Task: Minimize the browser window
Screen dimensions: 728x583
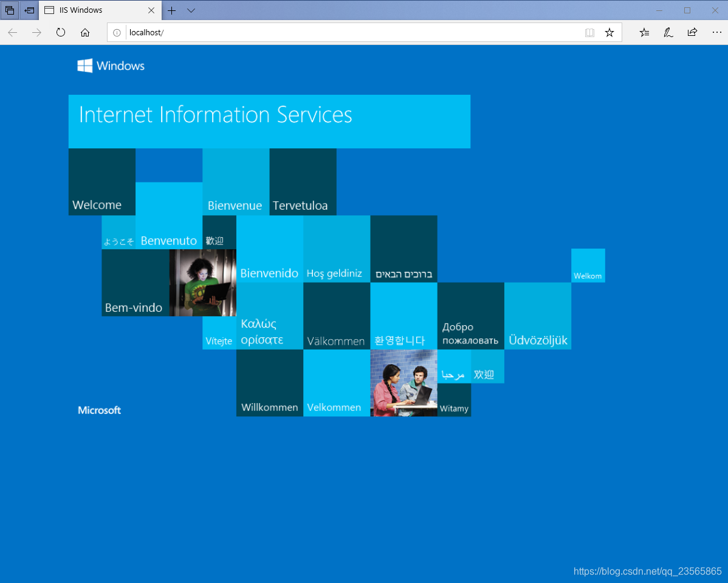Action: (x=659, y=10)
